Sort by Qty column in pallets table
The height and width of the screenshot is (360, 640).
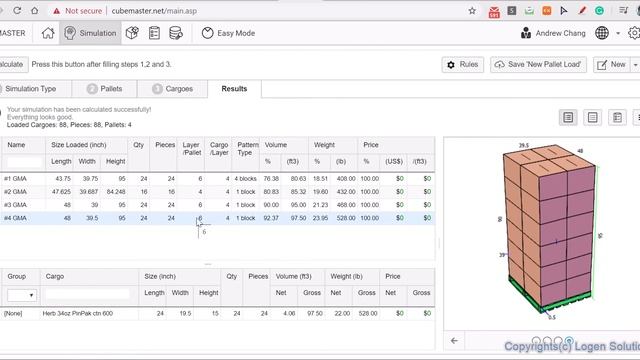click(x=138, y=145)
